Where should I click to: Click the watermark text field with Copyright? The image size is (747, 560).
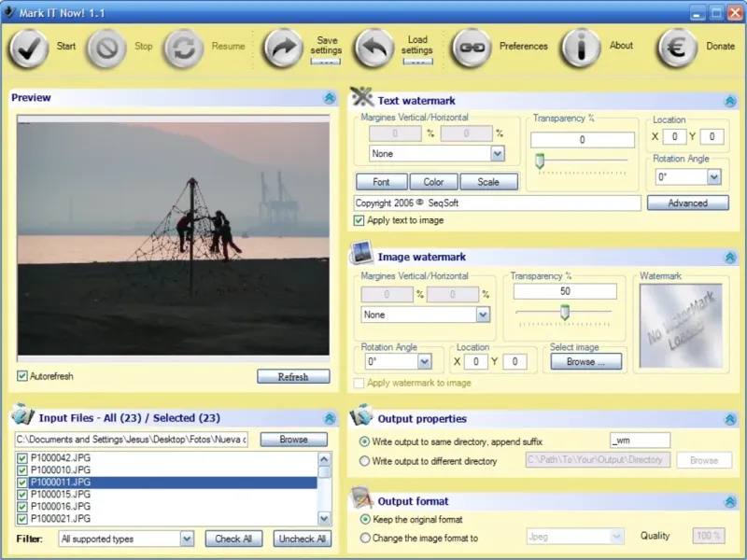[x=497, y=203]
